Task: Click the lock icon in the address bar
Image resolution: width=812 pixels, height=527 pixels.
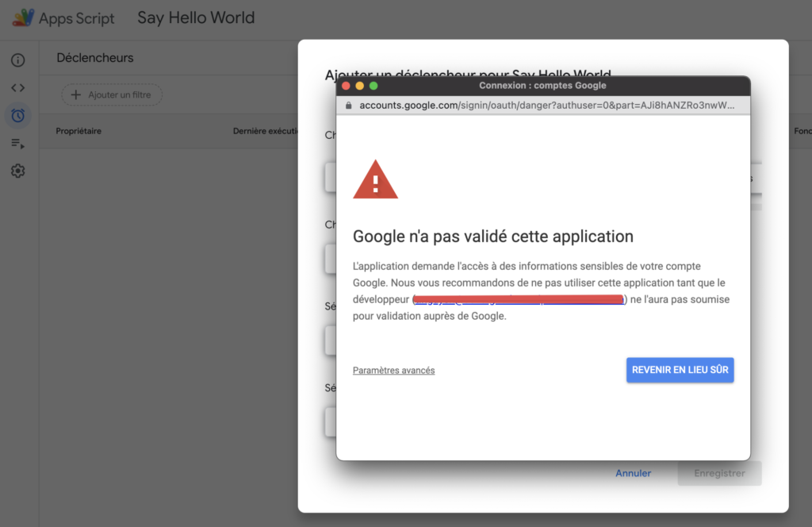Action: click(347, 105)
